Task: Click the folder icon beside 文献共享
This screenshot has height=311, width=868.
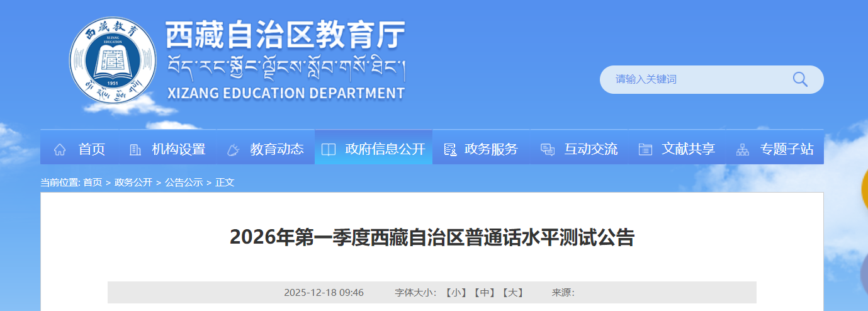Action: click(x=645, y=149)
